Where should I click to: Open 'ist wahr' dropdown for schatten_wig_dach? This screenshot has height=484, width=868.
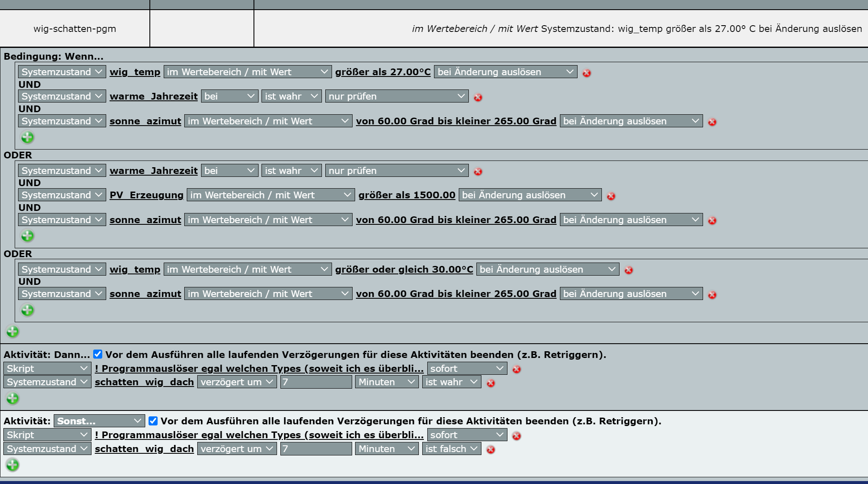pyautogui.click(x=451, y=382)
